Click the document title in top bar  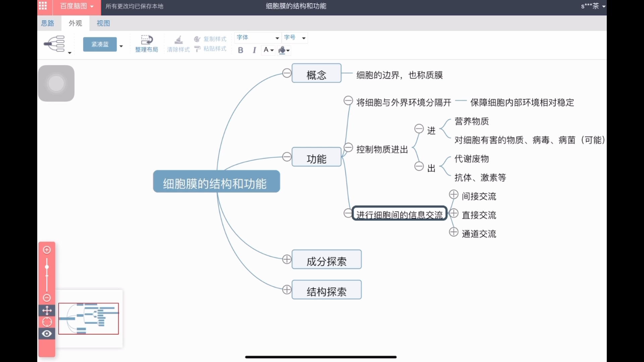coord(296,6)
